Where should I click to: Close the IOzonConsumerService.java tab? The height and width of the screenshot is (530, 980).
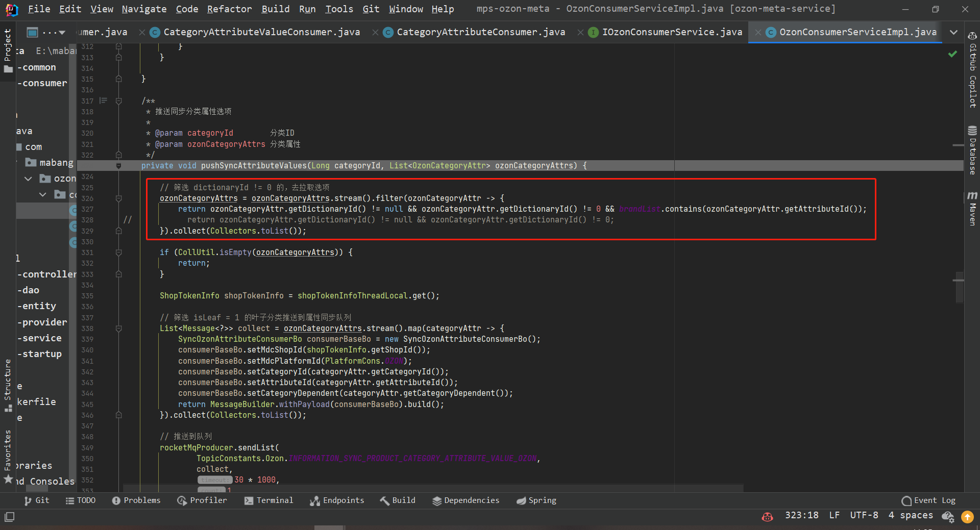click(x=758, y=33)
